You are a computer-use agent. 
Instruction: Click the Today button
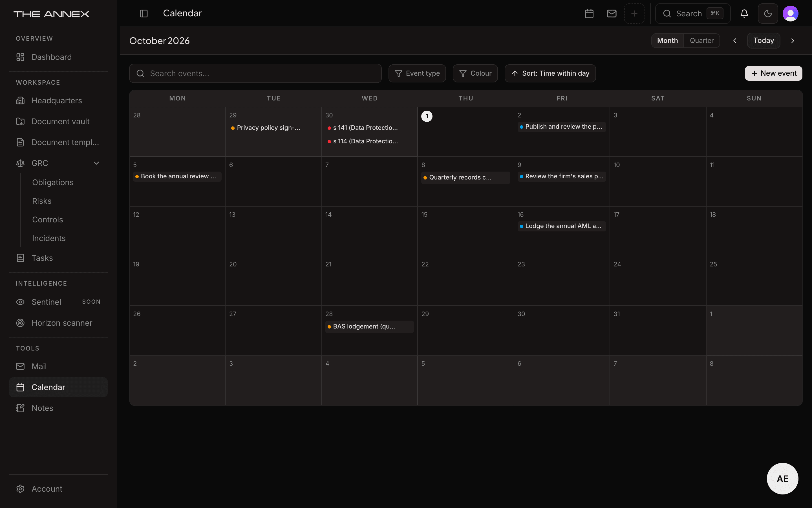click(764, 41)
